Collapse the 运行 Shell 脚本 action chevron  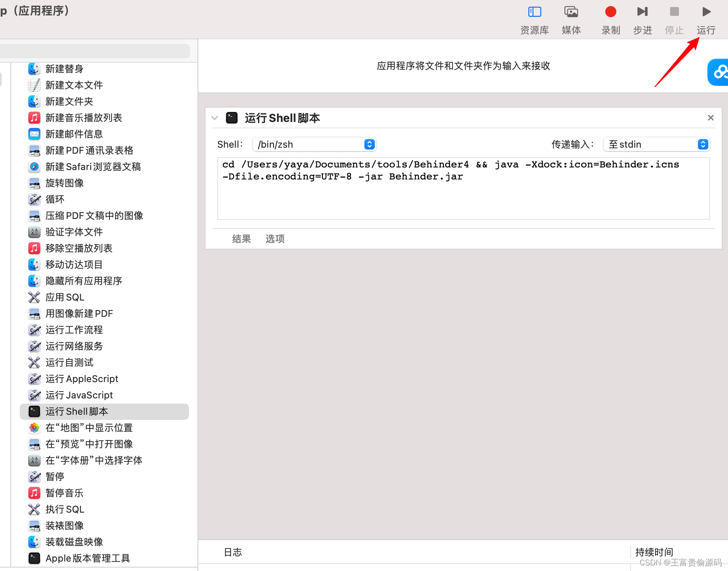click(215, 118)
